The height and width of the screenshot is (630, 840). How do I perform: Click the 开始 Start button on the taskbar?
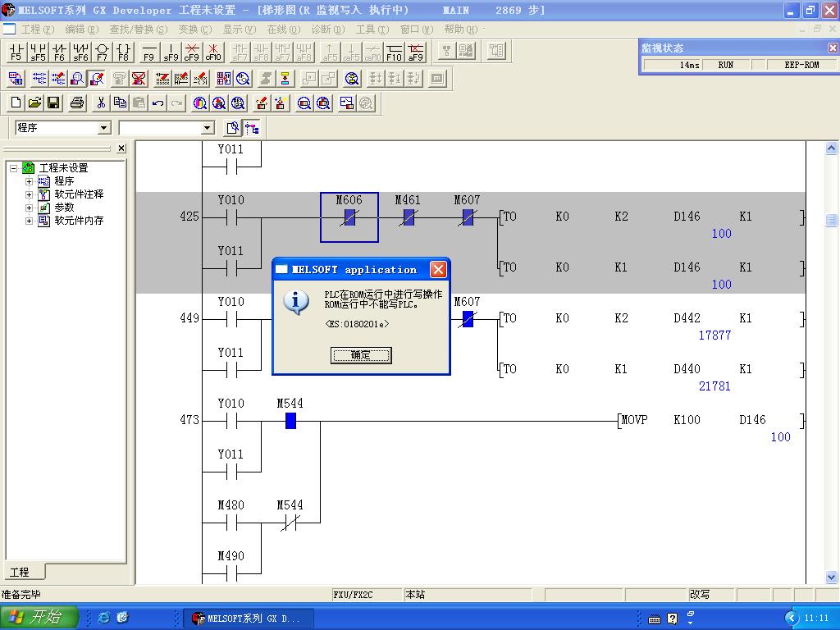click(x=39, y=618)
